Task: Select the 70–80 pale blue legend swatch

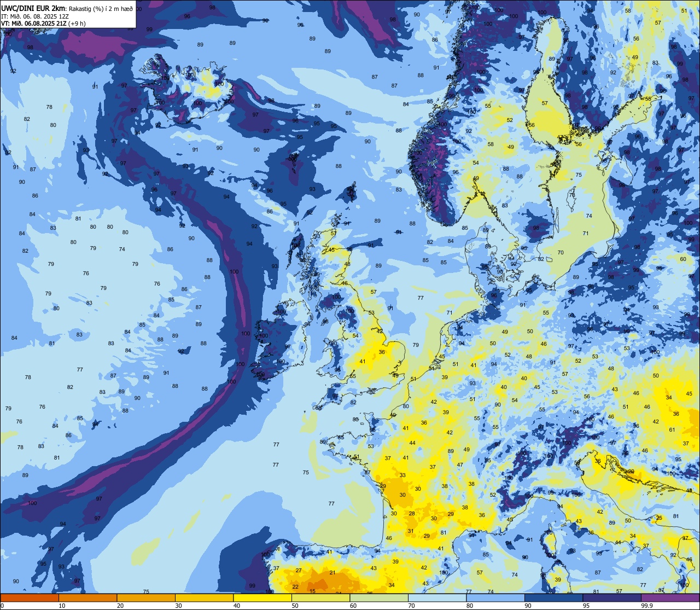Action: (x=437, y=597)
